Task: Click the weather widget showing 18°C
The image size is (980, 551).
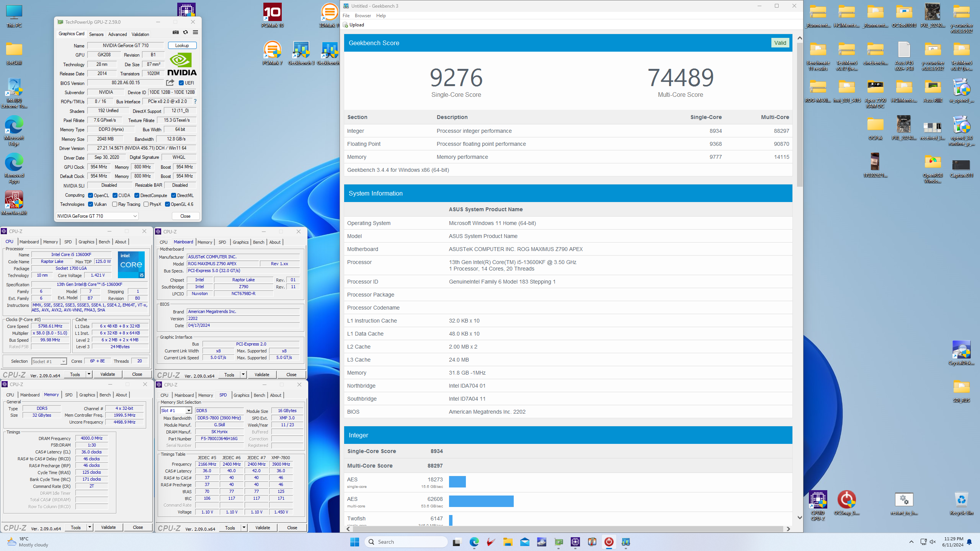Action: coord(28,542)
